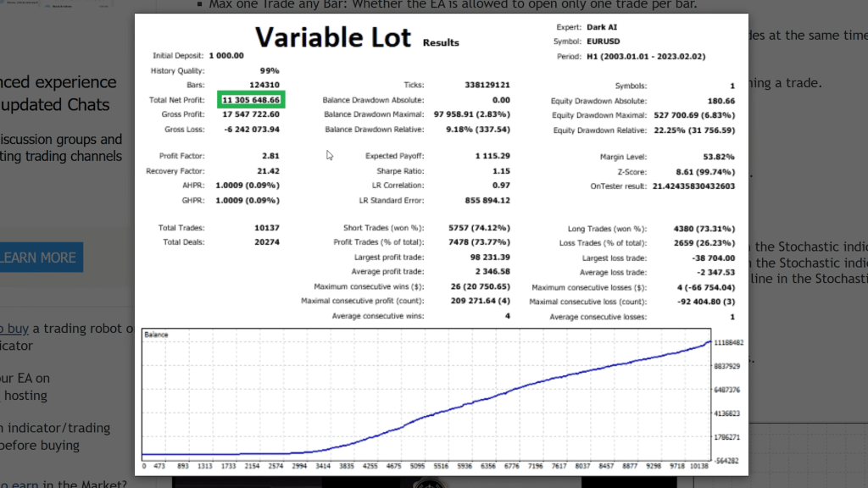
Task: Click the OnTester result value
Action: 693,186
